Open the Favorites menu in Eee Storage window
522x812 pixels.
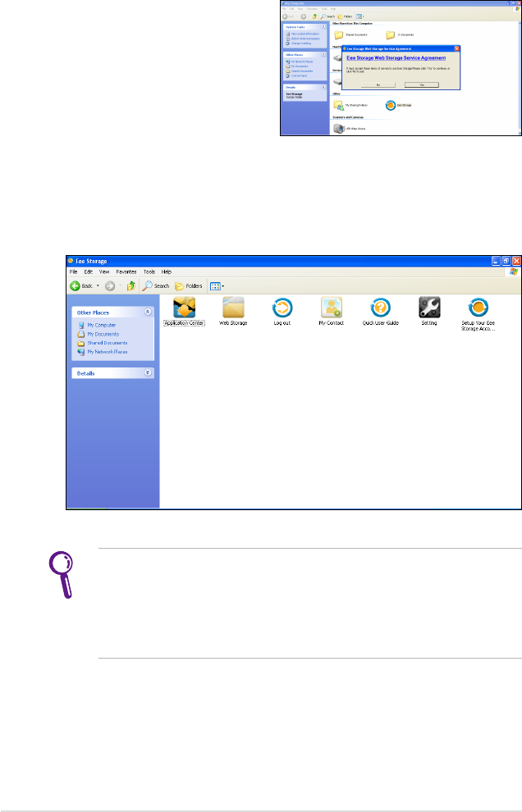pyautogui.click(x=126, y=271)
